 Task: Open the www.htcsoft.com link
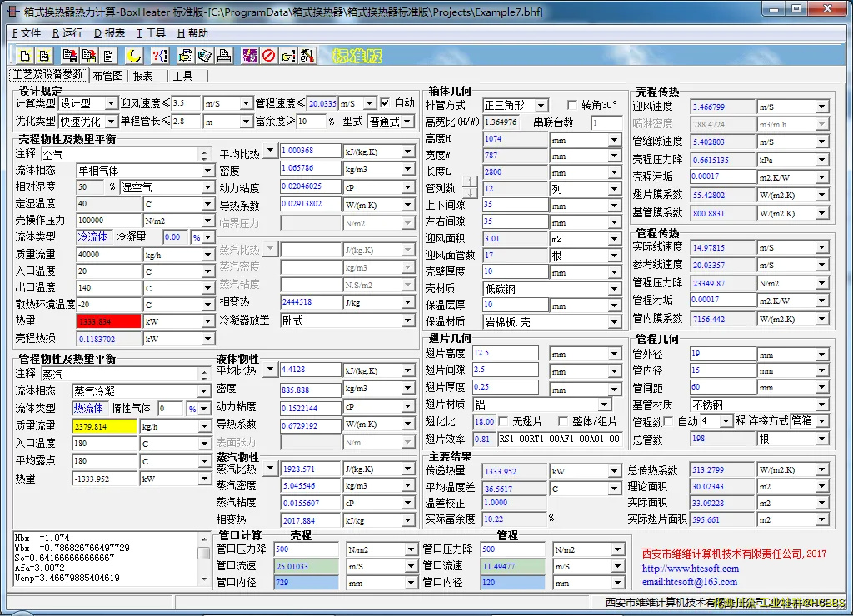pyautogui.click(x=690, y=569)
